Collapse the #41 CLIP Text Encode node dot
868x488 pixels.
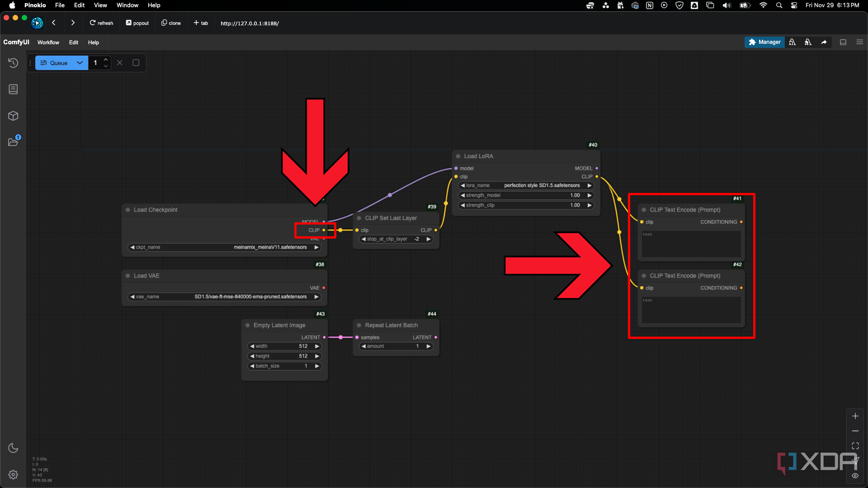[644, 210]
